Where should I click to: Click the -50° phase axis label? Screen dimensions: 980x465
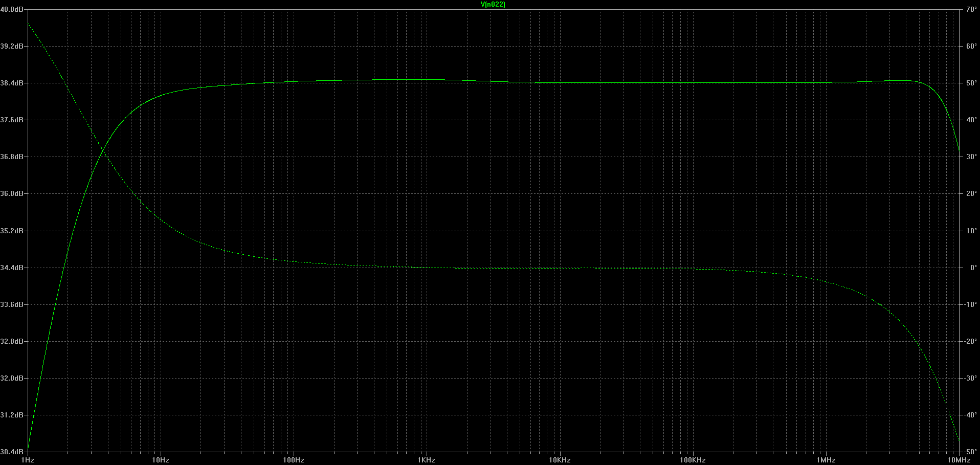tap(970, 452)
